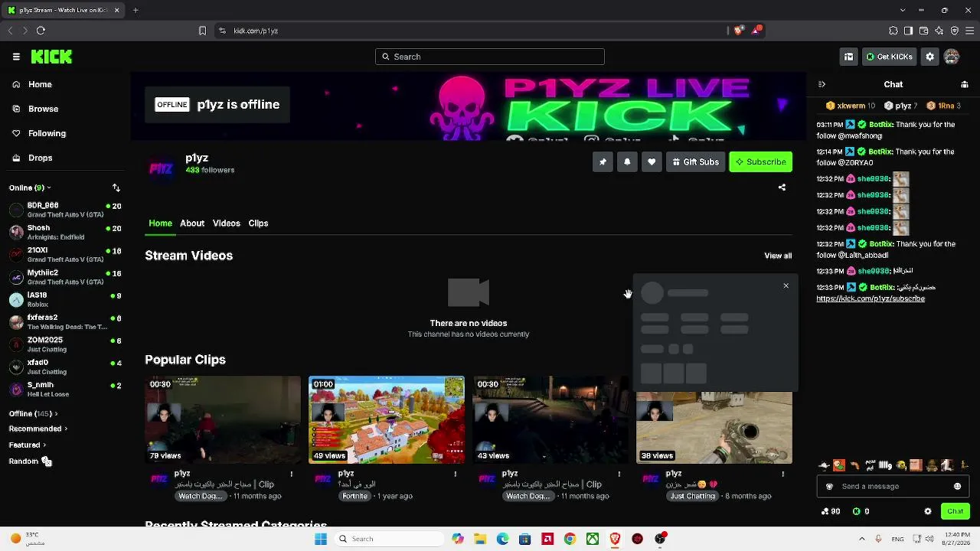Click the Brave Shields icon in address bar

coord(738,31)
